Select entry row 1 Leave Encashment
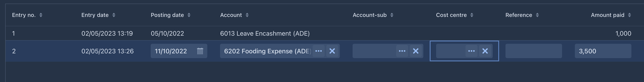The height and width of the screenshot is (82, 644). click(x=325, y=33)
